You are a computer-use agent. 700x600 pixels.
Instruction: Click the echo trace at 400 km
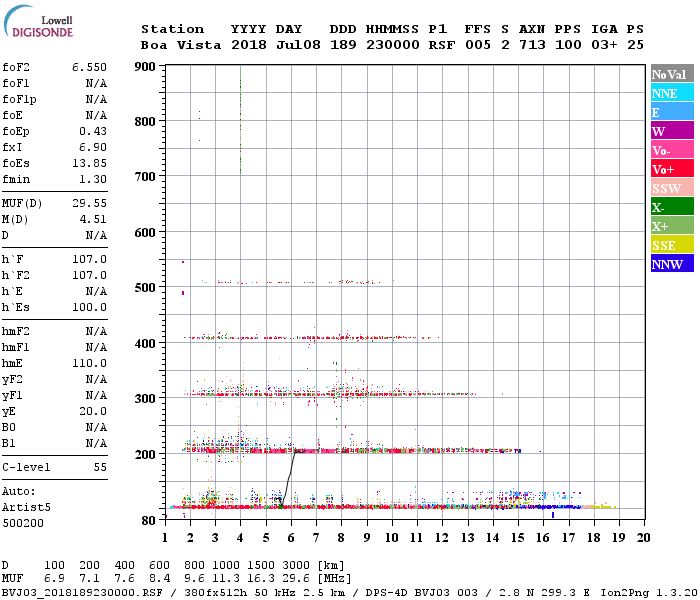point(311,338)
